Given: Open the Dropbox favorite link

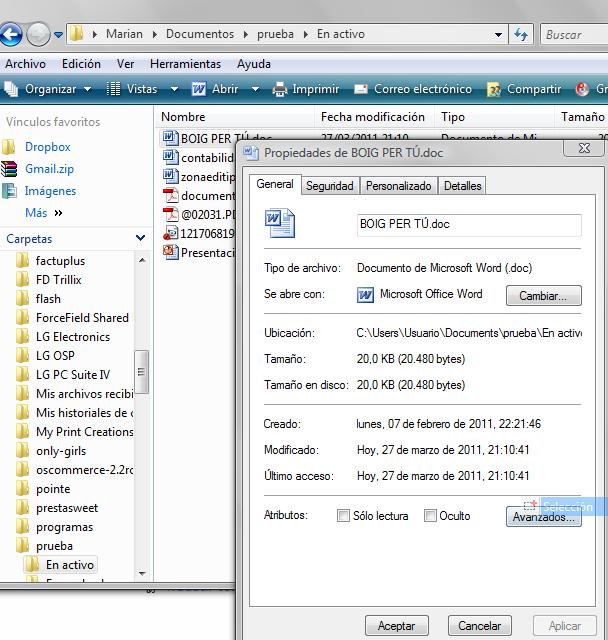Looking at the screenshot, I should coord(47,147).
